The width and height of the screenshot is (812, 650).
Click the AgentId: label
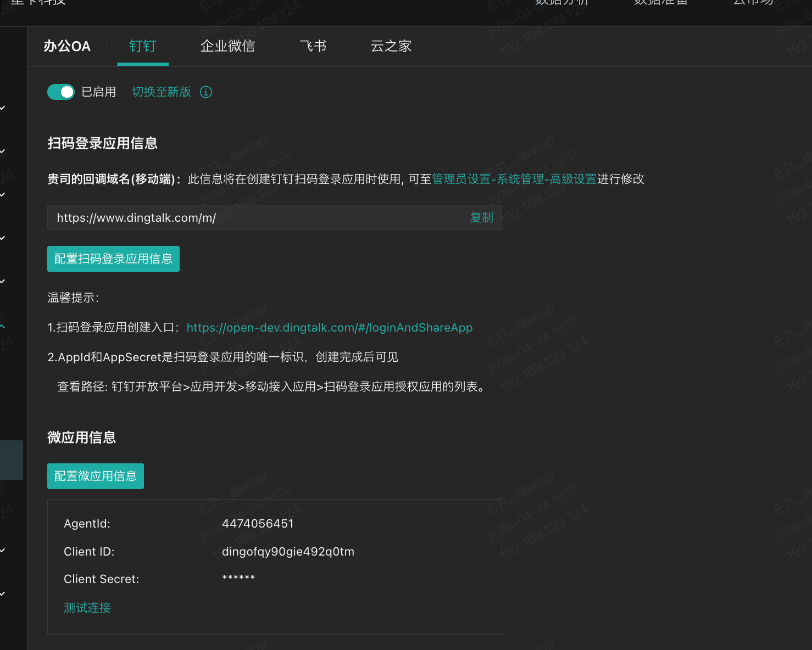(87, 524)
